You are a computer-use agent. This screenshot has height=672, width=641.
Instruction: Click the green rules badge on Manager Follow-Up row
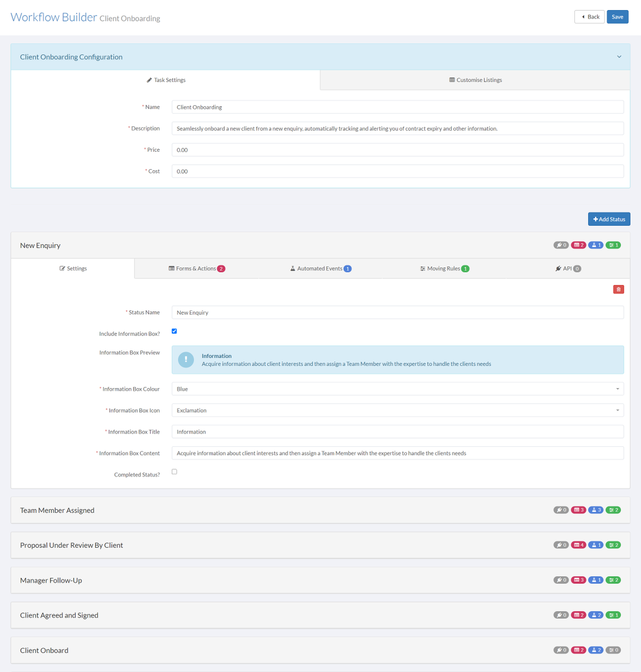coord(613,580)
